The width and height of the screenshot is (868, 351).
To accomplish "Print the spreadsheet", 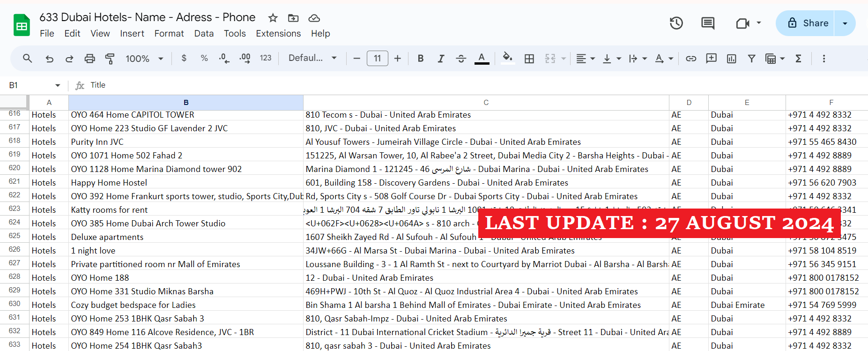I will (89, 59).
